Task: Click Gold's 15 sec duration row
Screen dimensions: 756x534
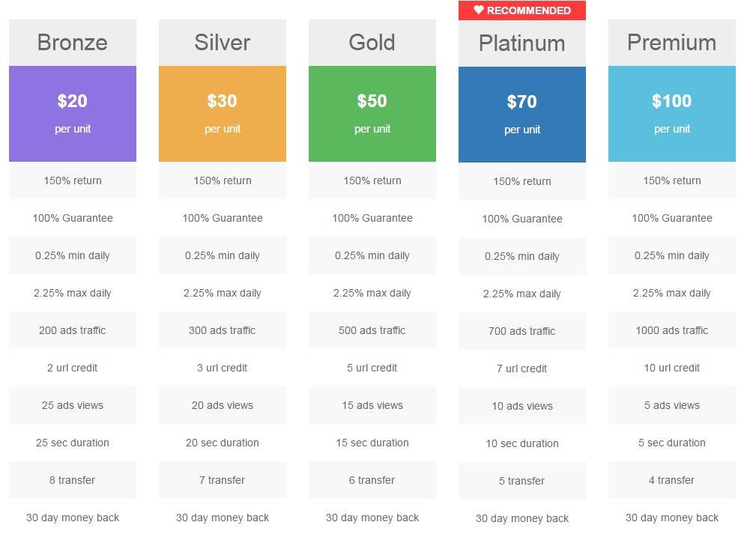Action: click(372, 443)
